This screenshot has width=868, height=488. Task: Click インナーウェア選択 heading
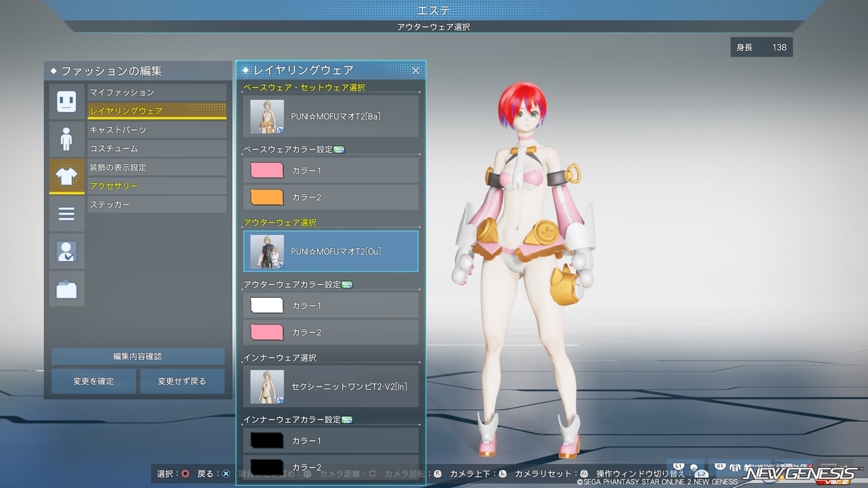tap(280, 358)
